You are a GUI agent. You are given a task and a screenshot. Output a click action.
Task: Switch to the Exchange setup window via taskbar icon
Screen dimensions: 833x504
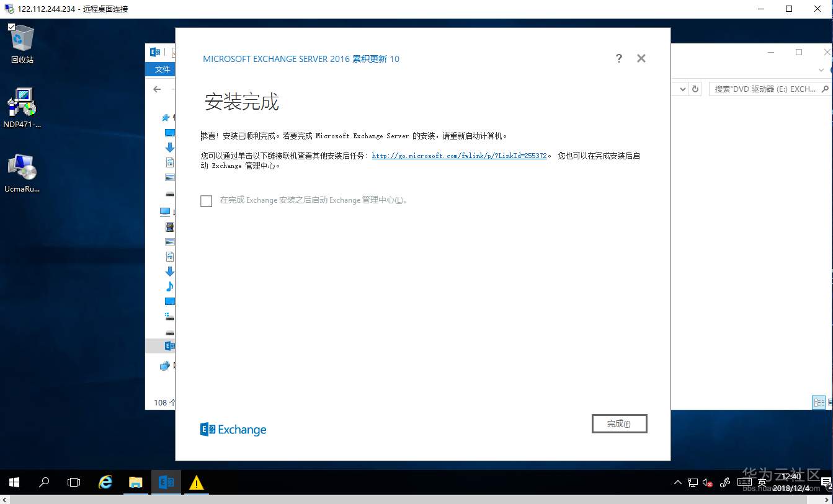pyautogui.click(x=165, y=482)
